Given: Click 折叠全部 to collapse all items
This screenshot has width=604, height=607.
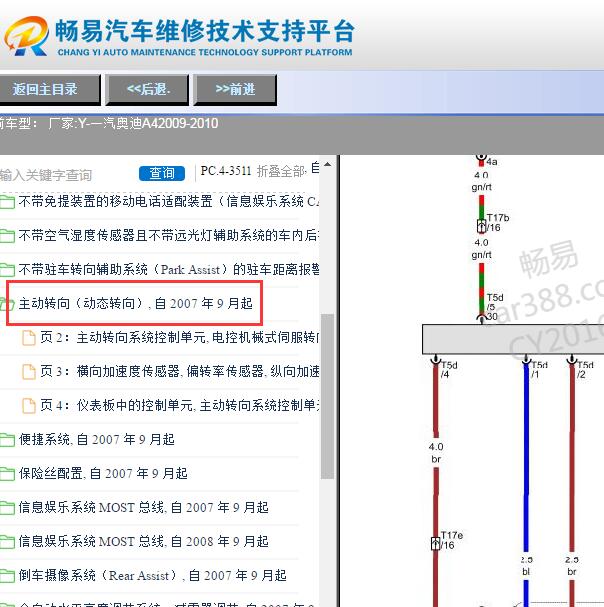Looking at the screenshot, I should [281, 171].
